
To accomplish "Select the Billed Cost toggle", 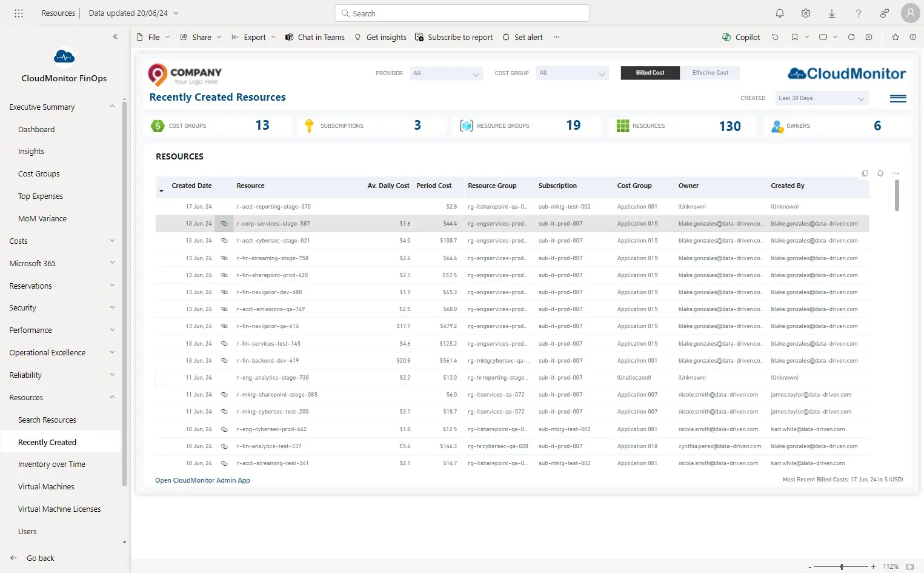I will point(650,73).
